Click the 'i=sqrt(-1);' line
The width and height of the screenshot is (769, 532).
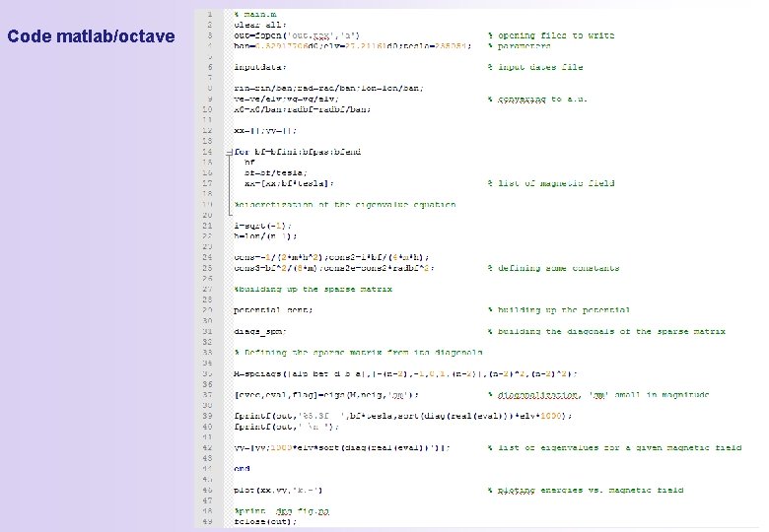pyautogui.click(x=263, y=226)
